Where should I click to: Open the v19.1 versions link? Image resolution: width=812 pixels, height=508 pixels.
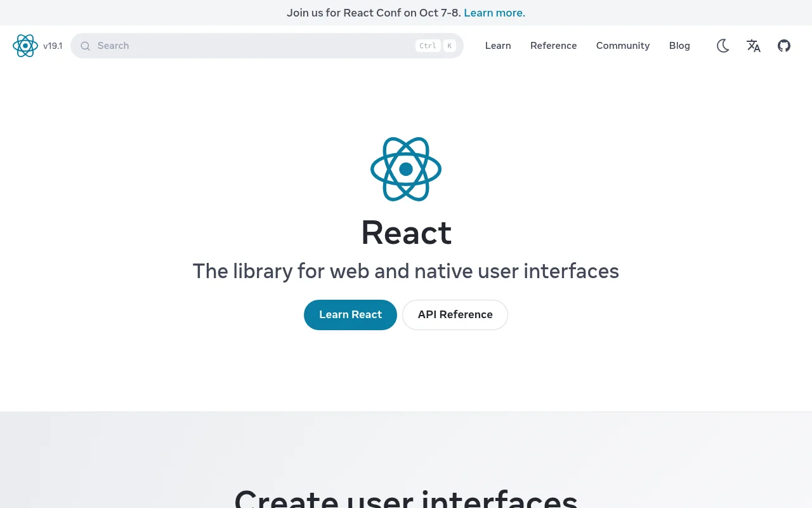click(53, 46)
